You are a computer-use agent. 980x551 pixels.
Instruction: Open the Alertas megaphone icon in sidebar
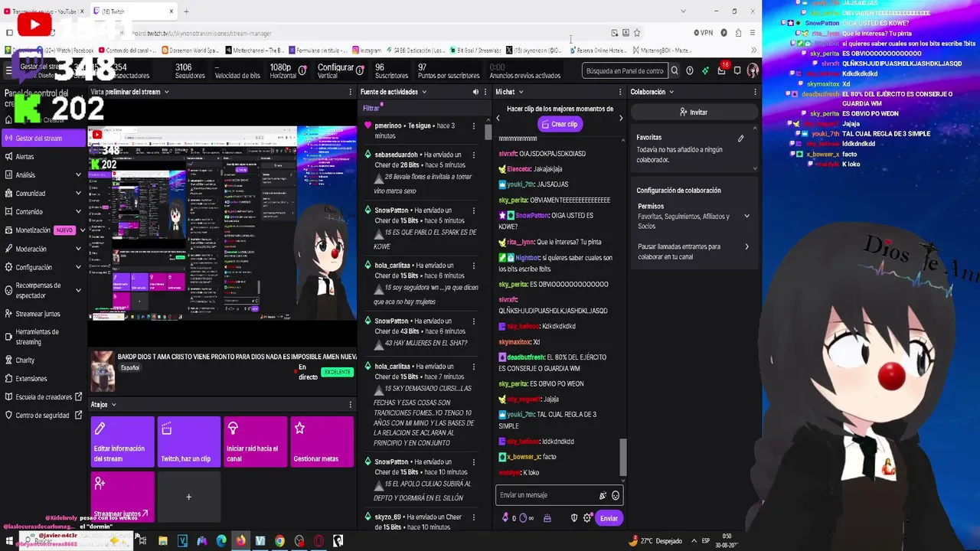pos(8,157)
